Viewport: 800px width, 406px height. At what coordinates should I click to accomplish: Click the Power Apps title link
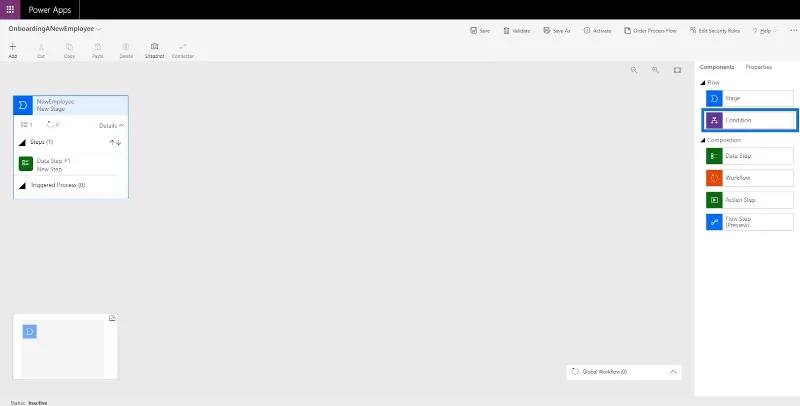click(49, 10)
